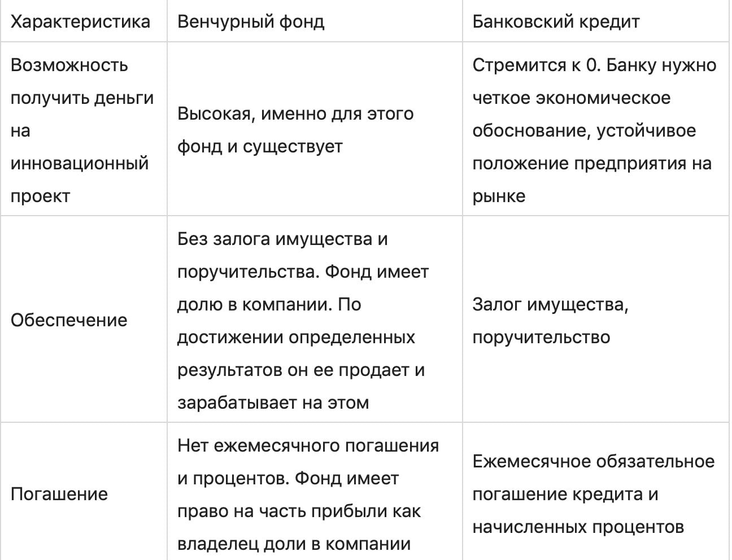Click the 'Ежемесячное обязательное погашение' cell
The height and width of the screenshot is (560, 732).
tap(593, 462)
